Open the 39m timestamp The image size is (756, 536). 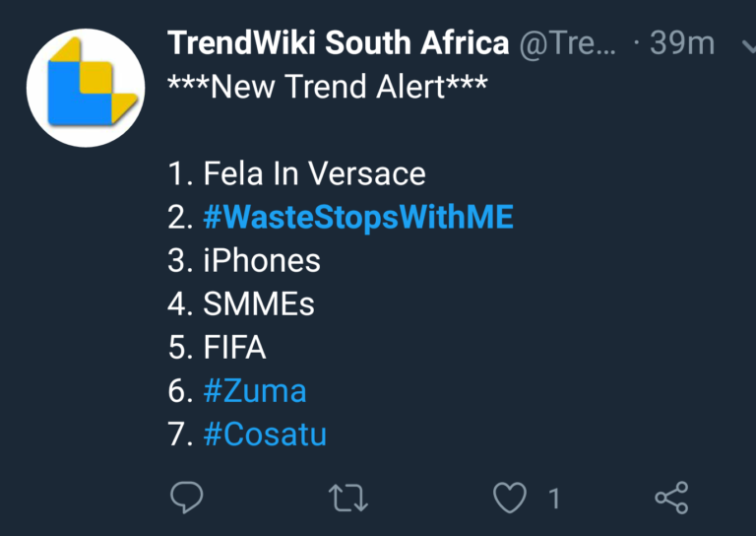(x=681, y=43)
